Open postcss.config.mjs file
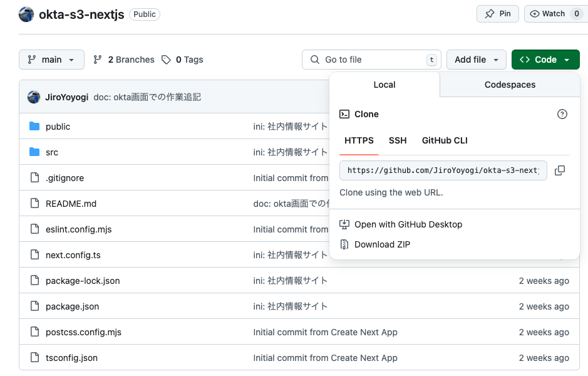The image size is (588, 376). (x=84, y=332)
